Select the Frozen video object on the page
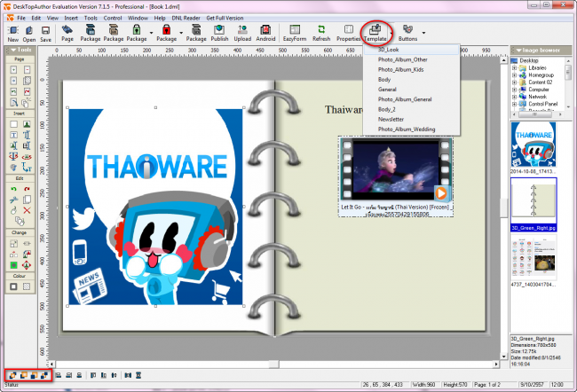The image size is (577, 392). [x=396, y=176]
